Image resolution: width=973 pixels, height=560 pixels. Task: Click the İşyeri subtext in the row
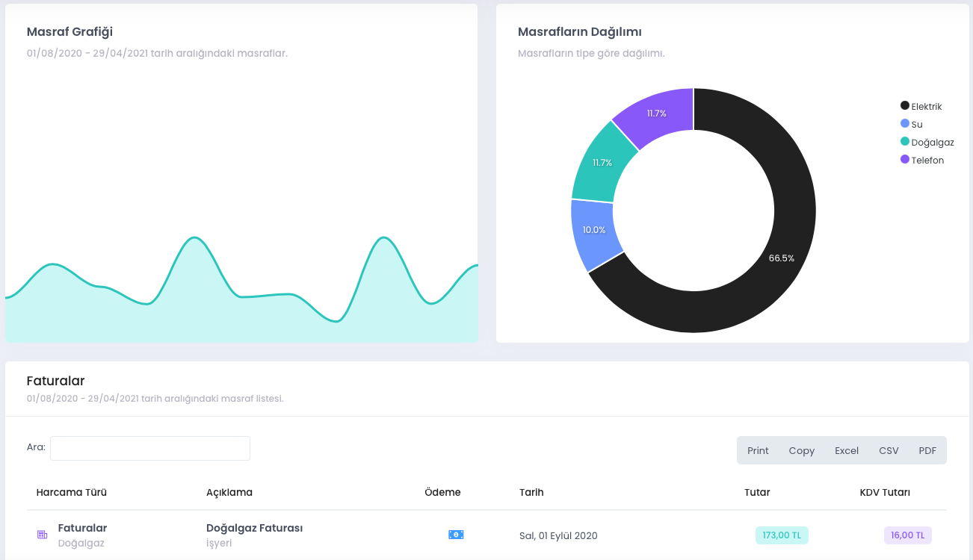219,543
